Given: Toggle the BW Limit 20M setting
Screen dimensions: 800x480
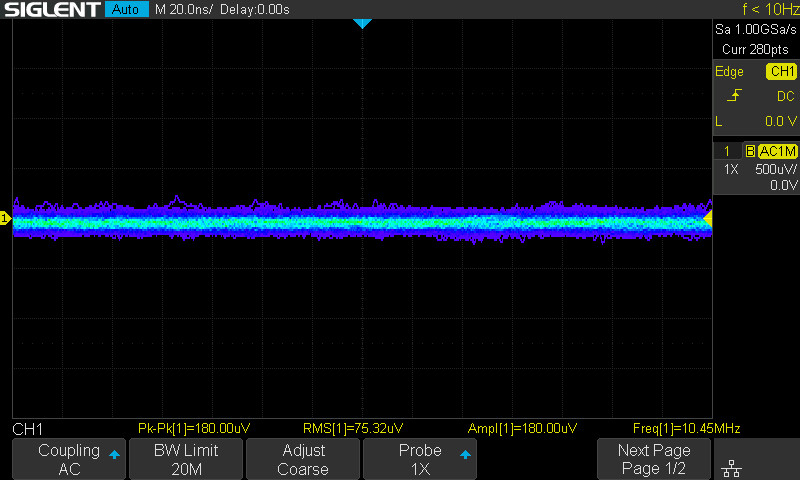Looking at the screenshot, I should (185, 459).
